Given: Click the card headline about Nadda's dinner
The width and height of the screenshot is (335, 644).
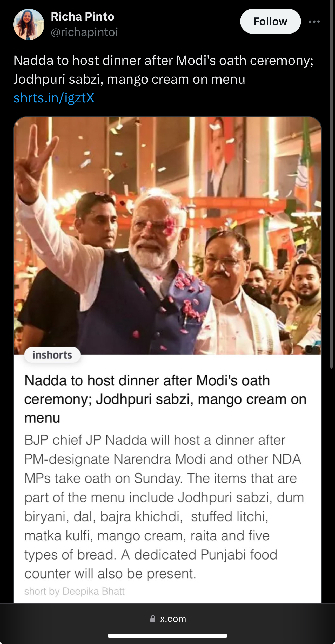Looking at the screenshot, I should 165,399.
